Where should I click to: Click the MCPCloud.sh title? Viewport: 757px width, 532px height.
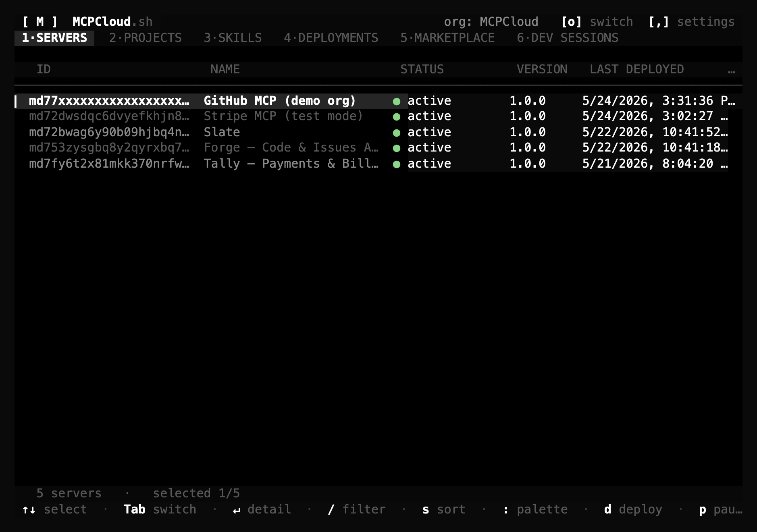112,22
